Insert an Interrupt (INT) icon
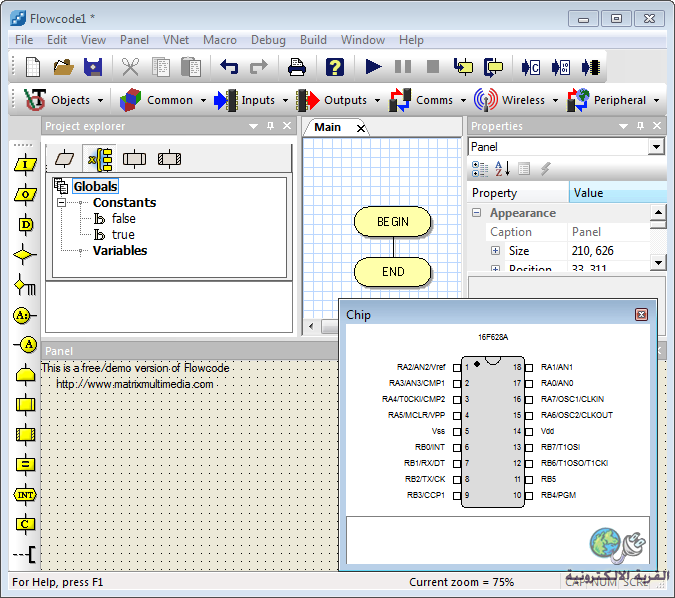 [x=25, y=495]
